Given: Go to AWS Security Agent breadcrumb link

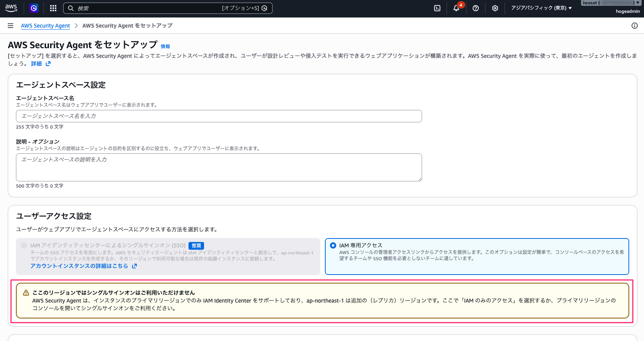Looking at the screenshot, I should (45, 26).
